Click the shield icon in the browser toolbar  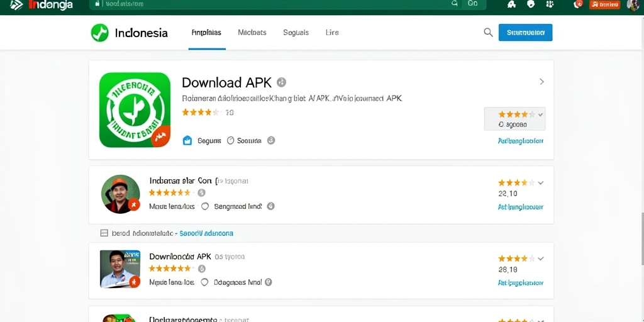coord(531,4)
